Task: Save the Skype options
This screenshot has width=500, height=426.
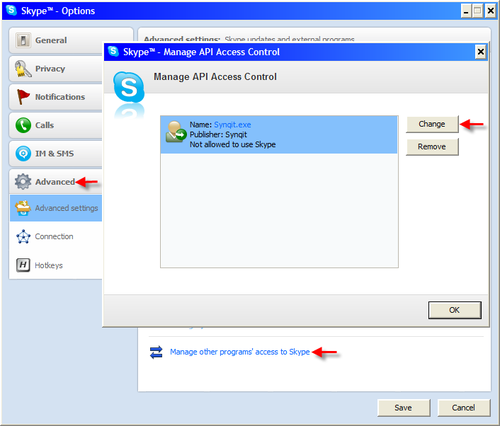Action: (404, 408)
